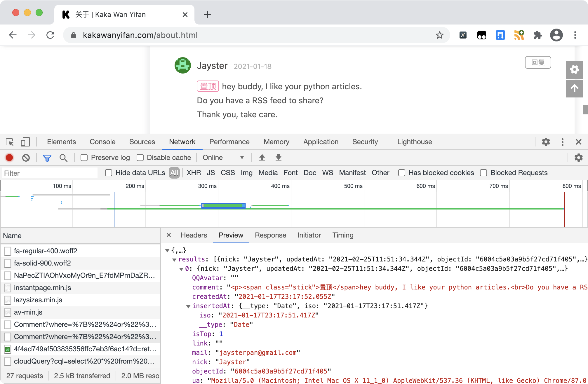Switch to the Response tab
The width and height of the screenshot is (588, 384).
point(270,235)
